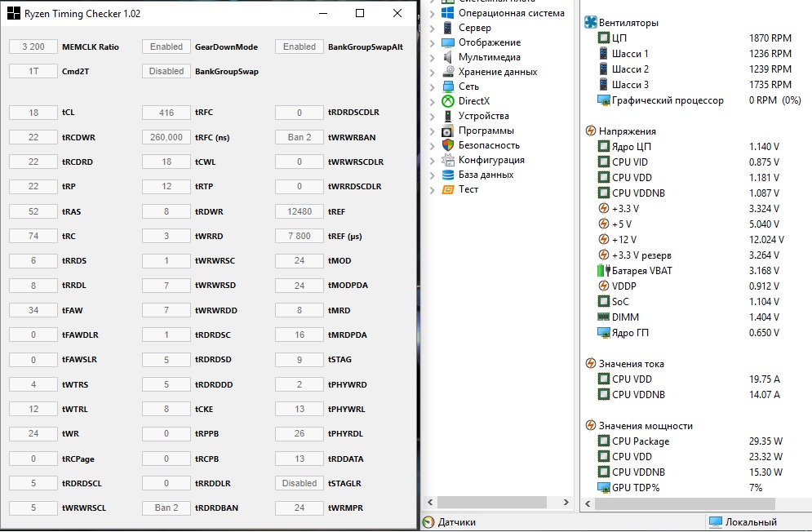Image resolution: width=812 pixels, height=532 pixels.
Task: Click the Конфигурация settings icon
Action: click(448, 160)
